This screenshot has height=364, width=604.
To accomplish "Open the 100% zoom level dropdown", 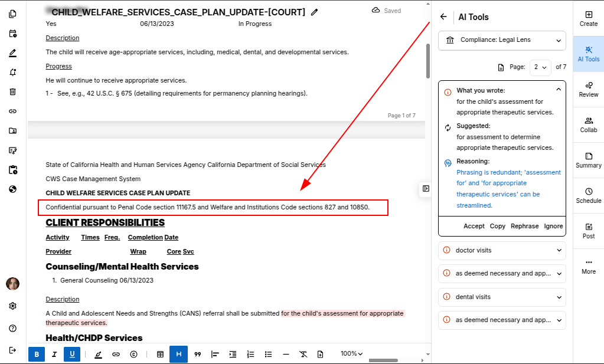I will [351, 354].
